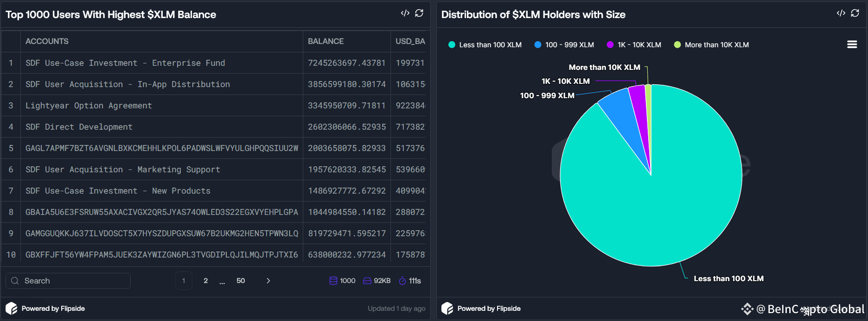This screenshot has width=868, height=321.
Task: Click the 100 - 999 XLM pie label
Action: click(547, 95)
